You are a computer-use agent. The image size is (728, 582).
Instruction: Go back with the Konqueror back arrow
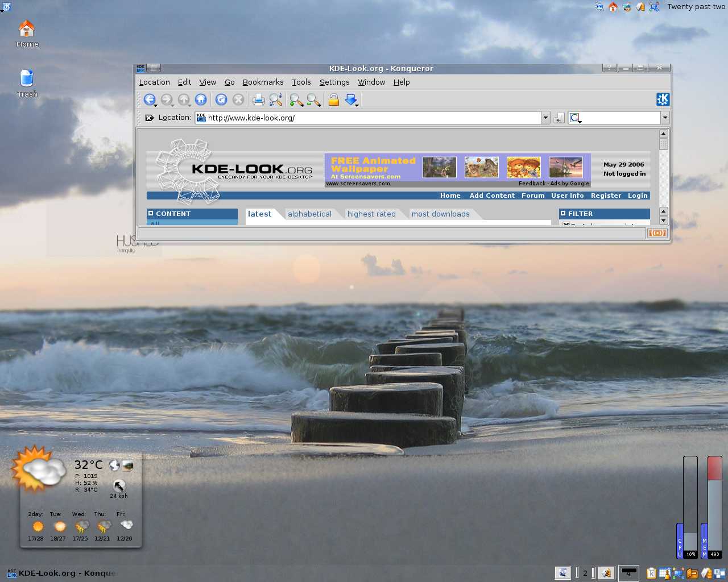[x=149, y=100]
